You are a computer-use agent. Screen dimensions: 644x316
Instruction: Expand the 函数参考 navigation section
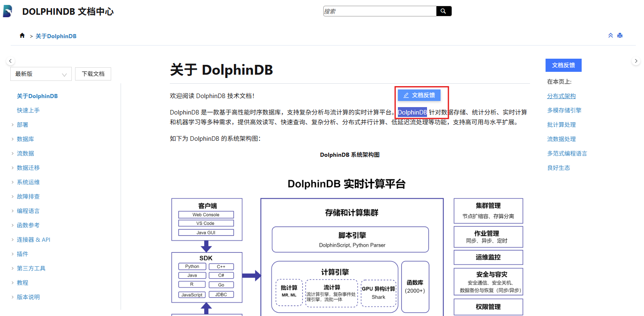pos(13,225)
